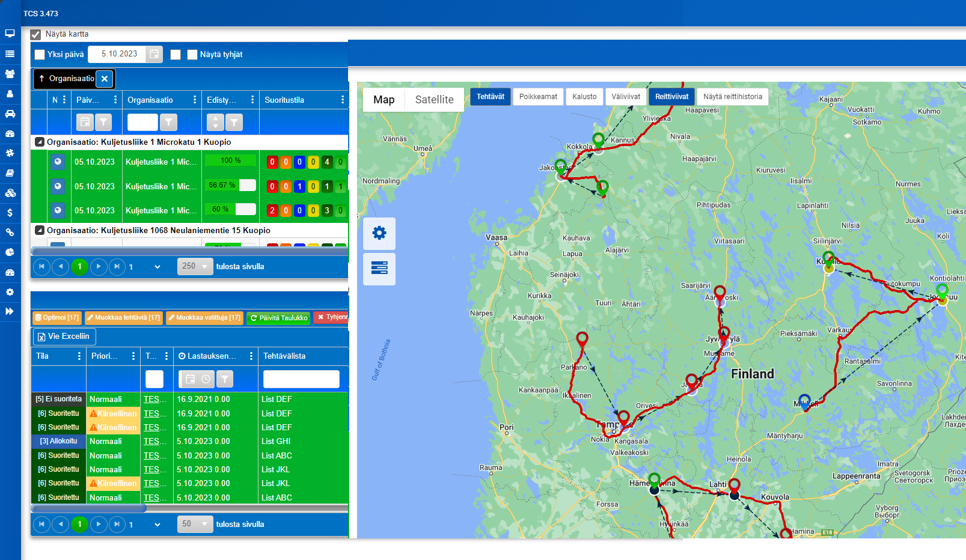Go to last page in lower grid pager
This screenshot has height=560, width=966.
pyautogui.click(x=117, y=525)
